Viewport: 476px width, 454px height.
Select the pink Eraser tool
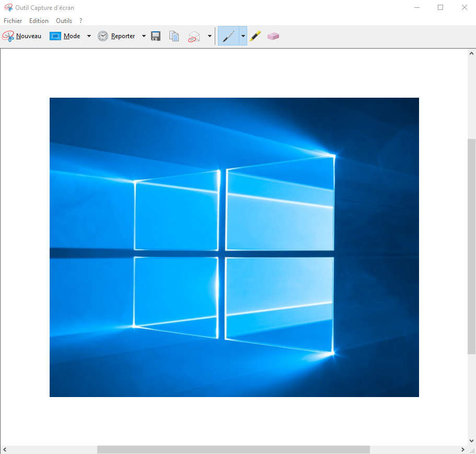coord(273,36)
